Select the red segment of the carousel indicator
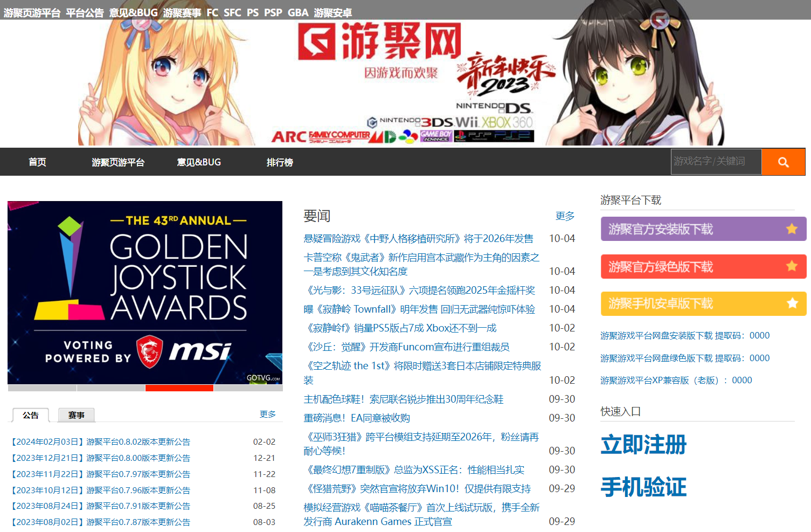 pos(179,388)
